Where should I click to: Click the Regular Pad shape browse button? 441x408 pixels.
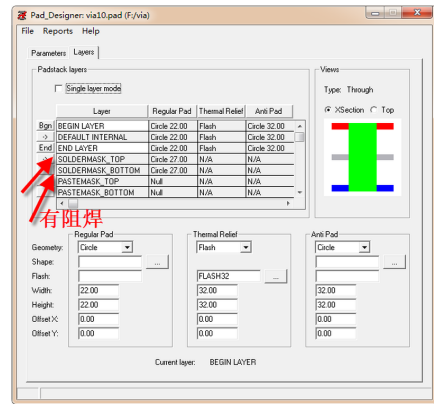pyautogui.click(x=158, y=262)
